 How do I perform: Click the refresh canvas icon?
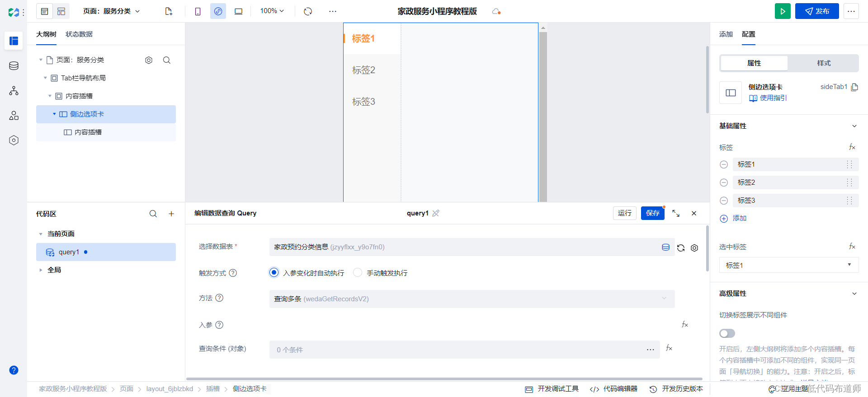pos(308,11)
